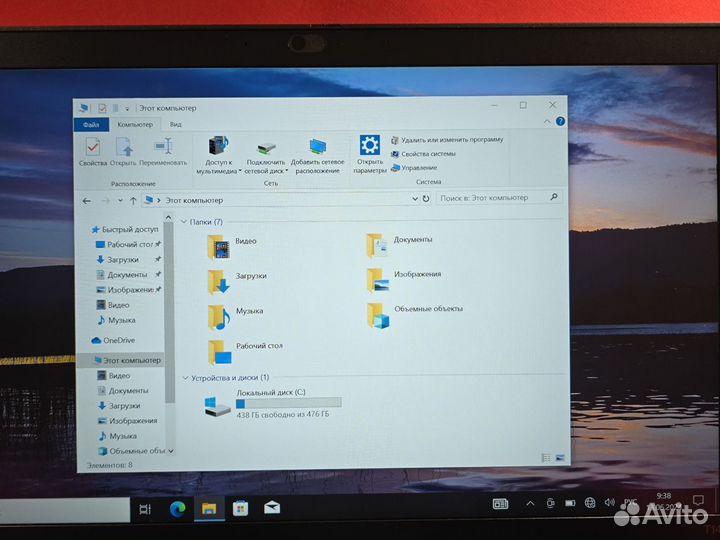Click the quick access toolbar properties checkmark
Viewport: 720px width, 540px height.
[102, 108]
